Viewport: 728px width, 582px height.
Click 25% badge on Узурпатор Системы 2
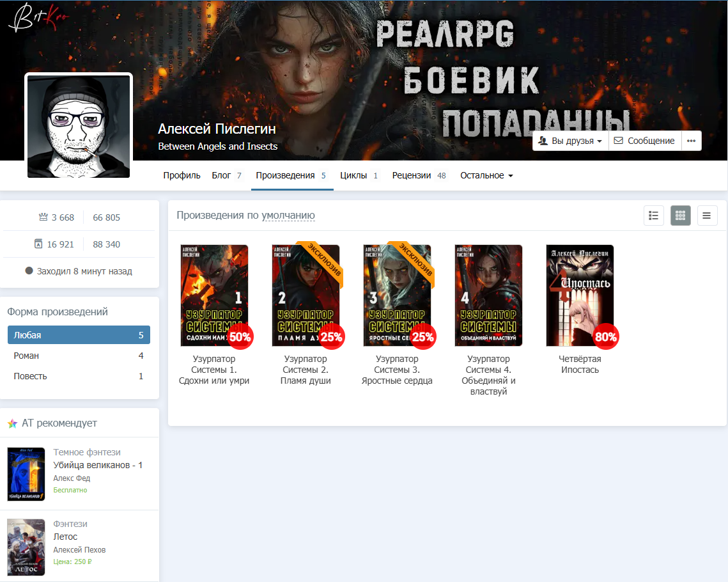[332, 337]
